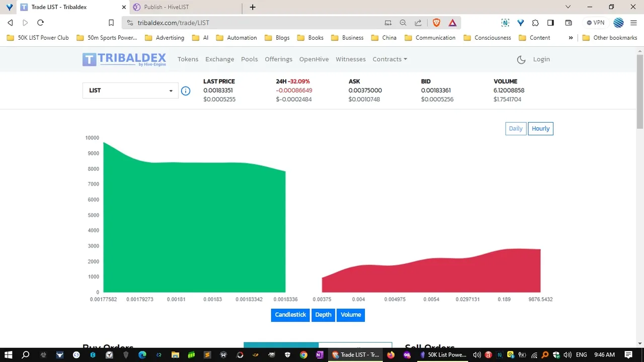644x362 pixels.
Task: Go to the Witnesses page
Action: point(351,59)
